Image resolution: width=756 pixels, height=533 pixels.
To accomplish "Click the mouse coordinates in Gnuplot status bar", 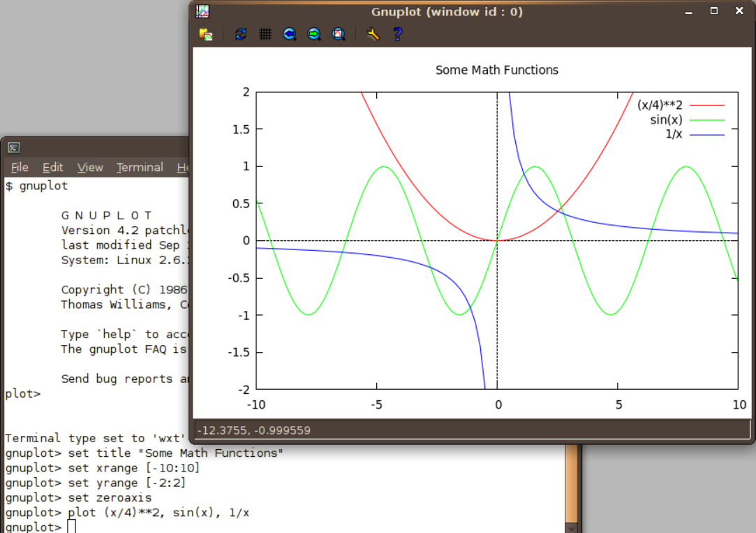I will coord(254,430).
